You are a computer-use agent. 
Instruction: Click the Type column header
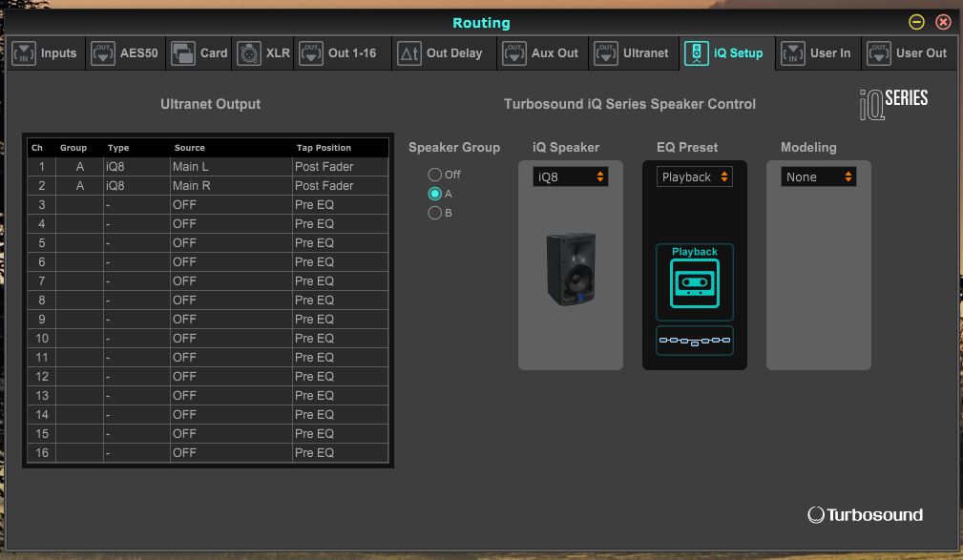pos(118,148)
